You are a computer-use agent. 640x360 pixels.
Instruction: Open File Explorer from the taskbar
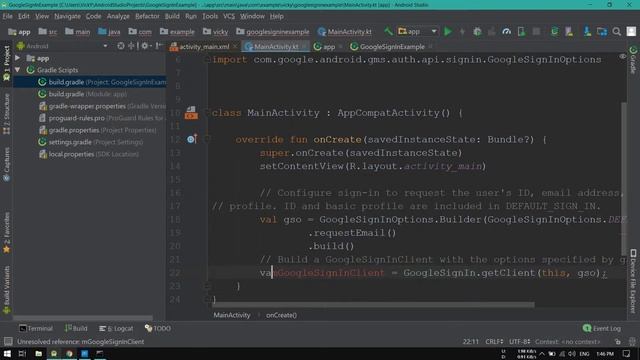pos(38,353)
